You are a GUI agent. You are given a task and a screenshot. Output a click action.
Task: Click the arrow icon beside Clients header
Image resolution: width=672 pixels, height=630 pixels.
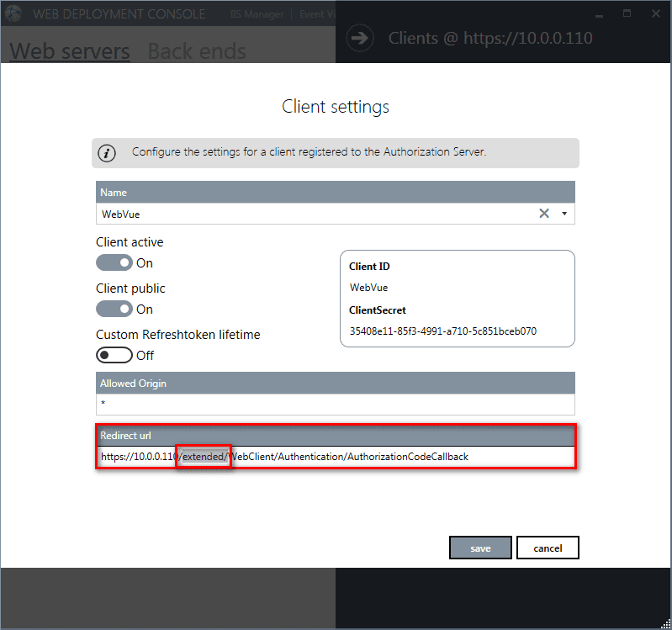[360, 39]
